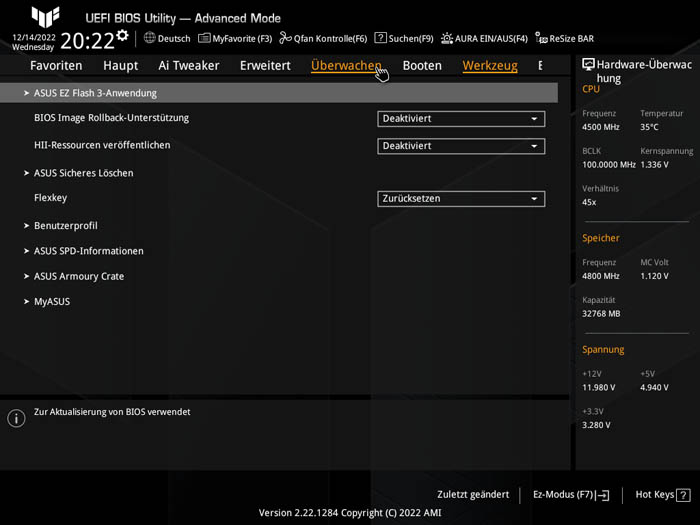Screen dimensions: 700x525
Task: Click the ReSize BAR icon
Action: tap(541, 38)
